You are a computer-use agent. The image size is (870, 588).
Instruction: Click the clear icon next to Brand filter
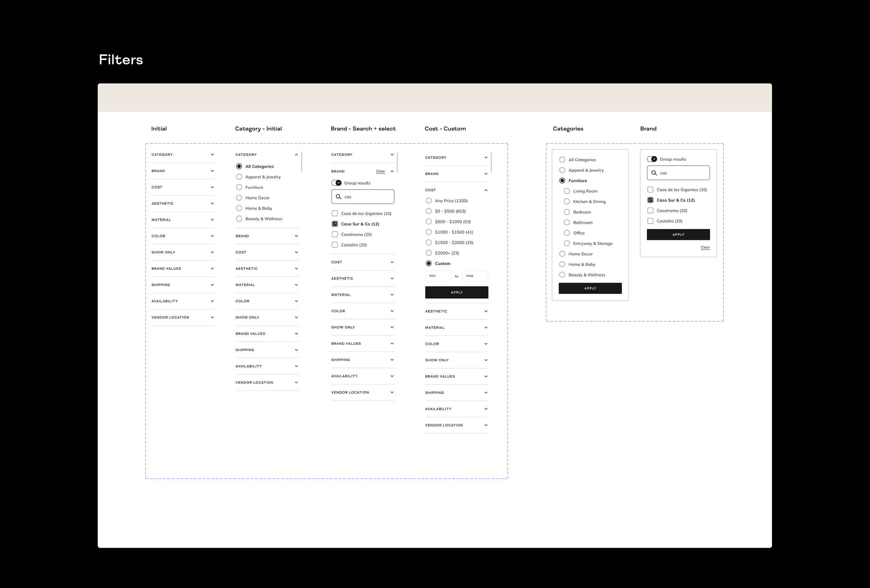(380, 171)
